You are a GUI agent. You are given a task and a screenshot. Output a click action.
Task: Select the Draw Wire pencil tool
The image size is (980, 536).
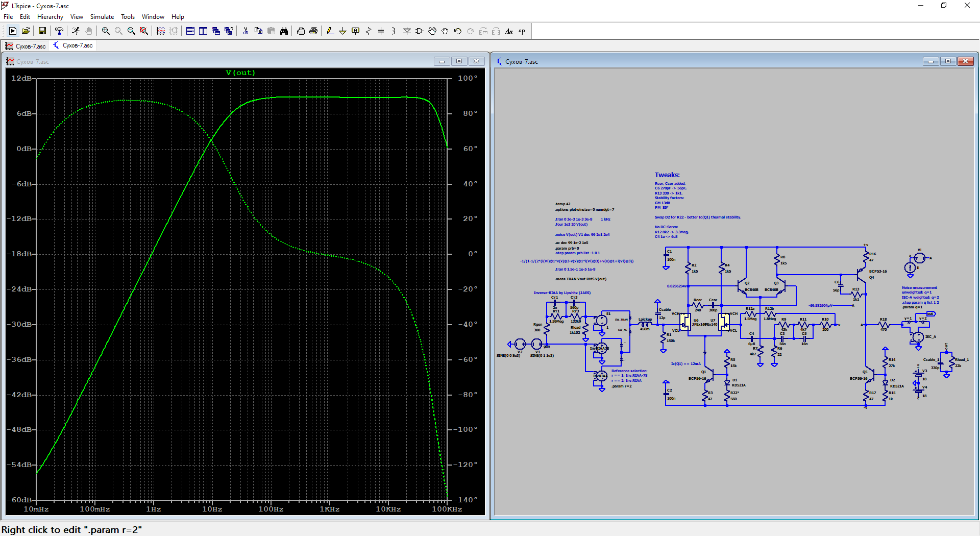click(x=330, y=31)
